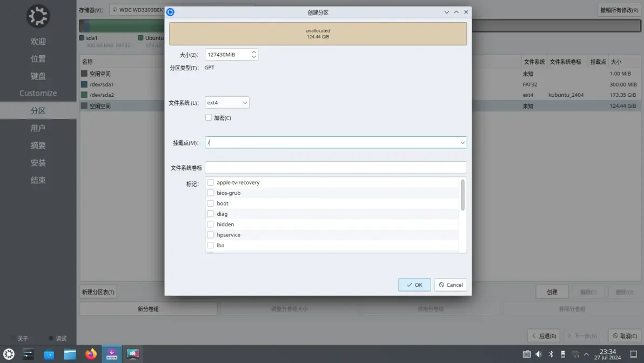Open the Dolphin file manager icon
Viewport: 644px width, 363px height.
(x=70, y=354)
